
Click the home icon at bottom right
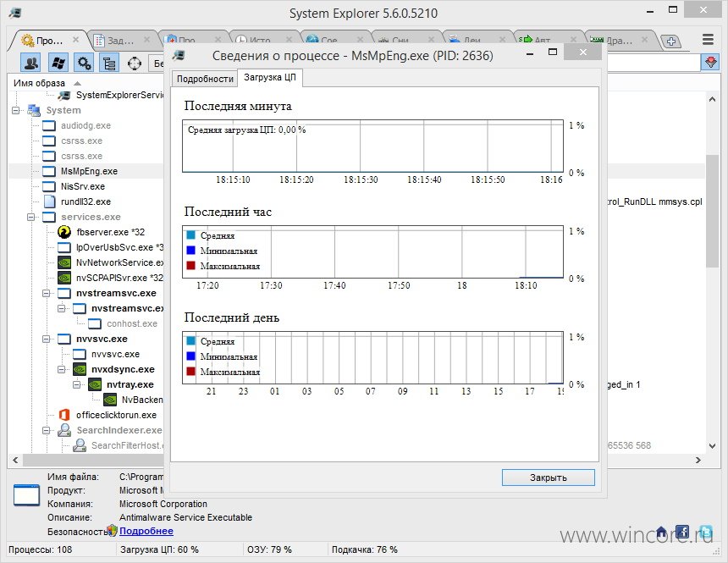click(661, 533)
